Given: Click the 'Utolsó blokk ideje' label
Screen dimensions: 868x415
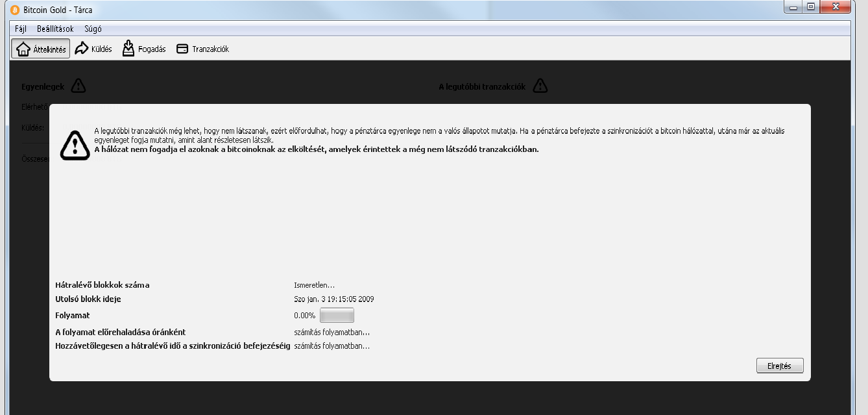Looking at the screenshot, I should 88,299.
